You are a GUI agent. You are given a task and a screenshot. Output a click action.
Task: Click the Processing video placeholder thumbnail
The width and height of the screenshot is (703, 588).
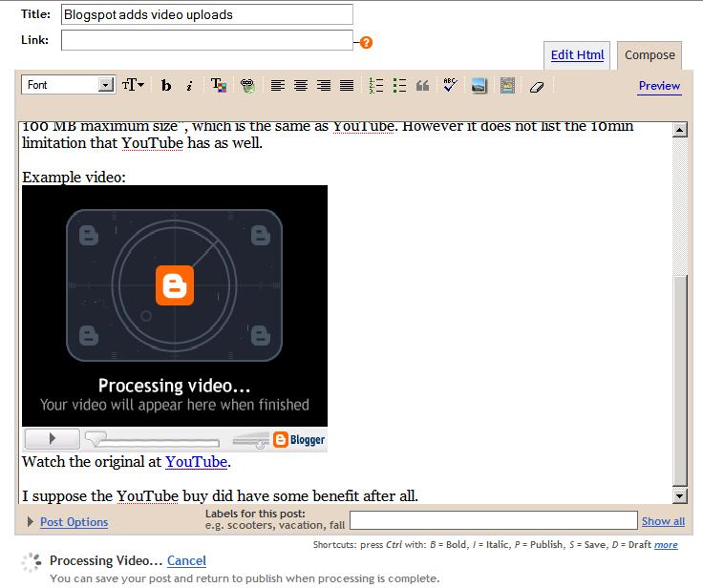pyautogui.click(x=175, y=305)
